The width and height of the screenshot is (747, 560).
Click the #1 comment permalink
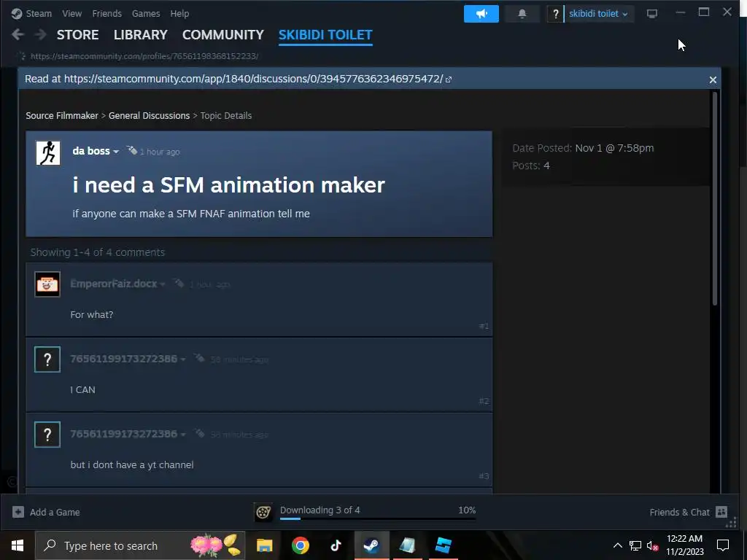pyautogui.click(x=484, y=326)
